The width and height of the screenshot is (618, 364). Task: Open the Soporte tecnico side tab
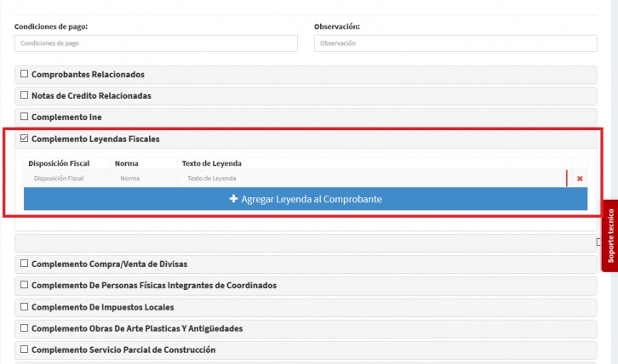[x=609, y=236]
